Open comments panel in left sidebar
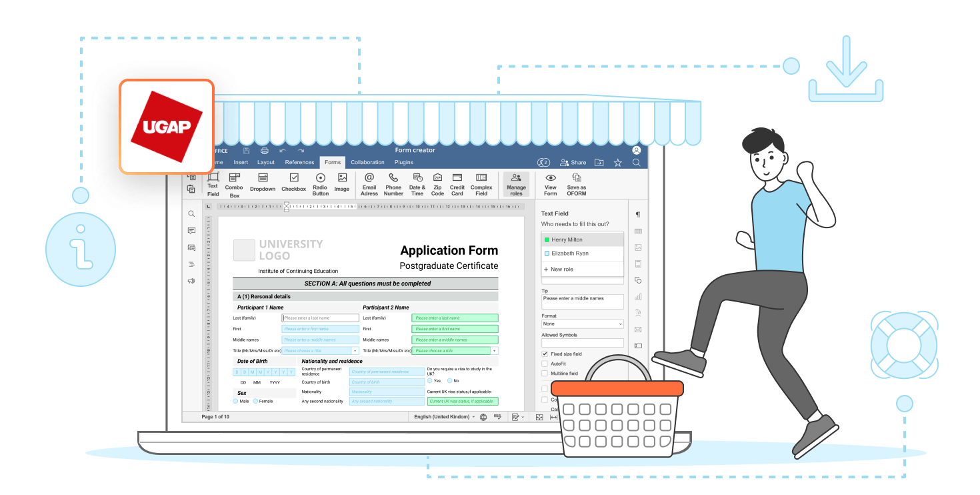The width and height of the screenshot is (980, 495). (191, 231)
